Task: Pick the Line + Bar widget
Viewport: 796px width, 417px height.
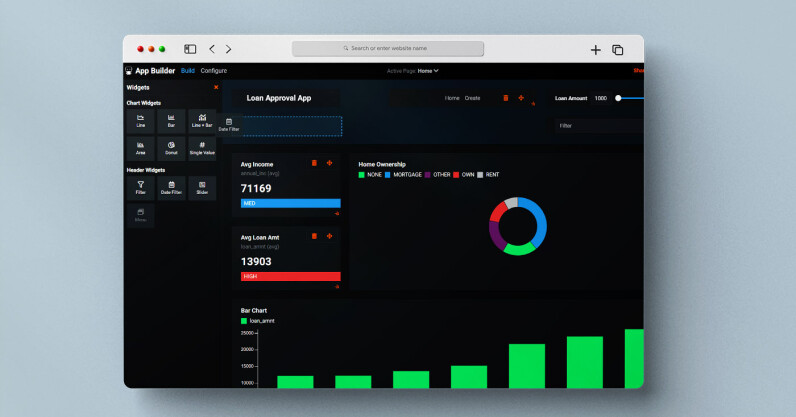Action: 202,121
